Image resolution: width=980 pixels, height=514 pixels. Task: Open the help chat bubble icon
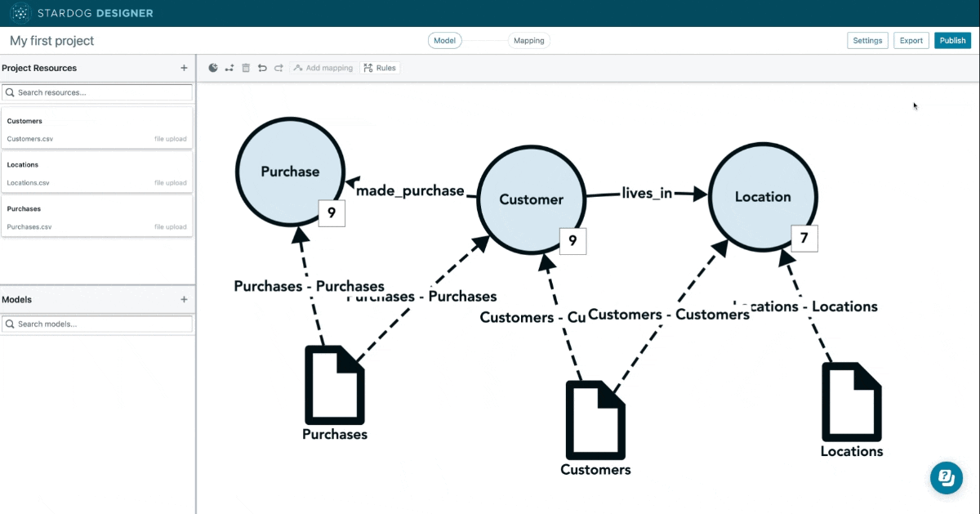pyautogui.click(x=947, y=477)
